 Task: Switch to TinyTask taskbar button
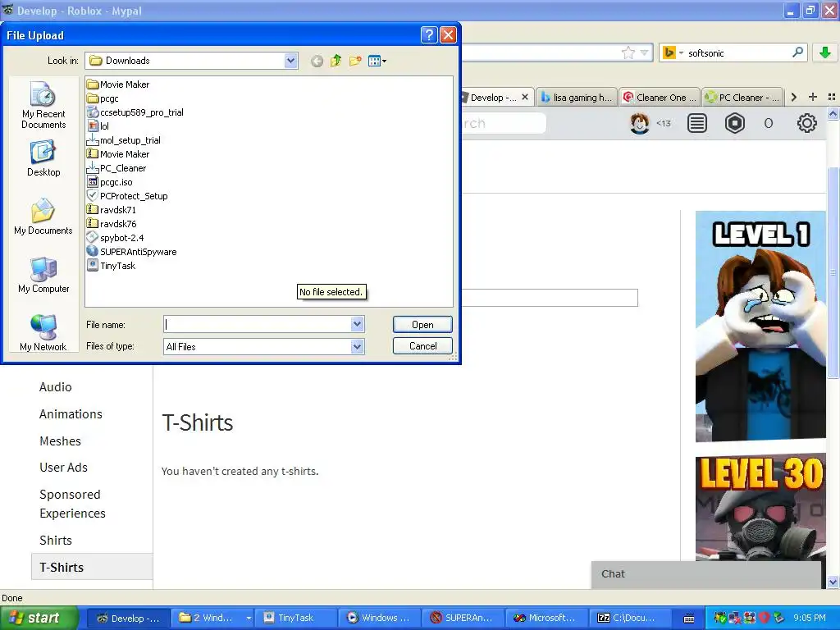295,618
